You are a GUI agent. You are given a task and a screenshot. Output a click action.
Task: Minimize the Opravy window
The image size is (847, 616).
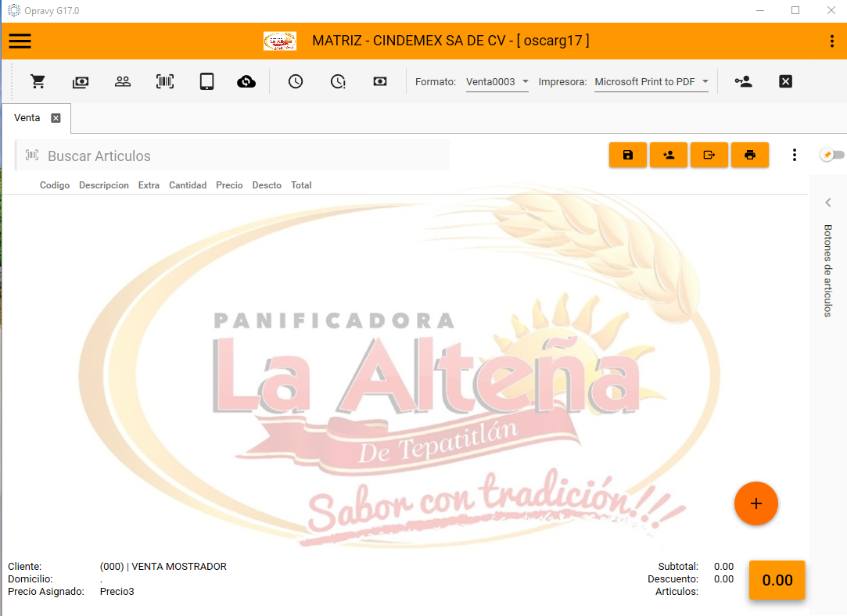click(760, 10)
